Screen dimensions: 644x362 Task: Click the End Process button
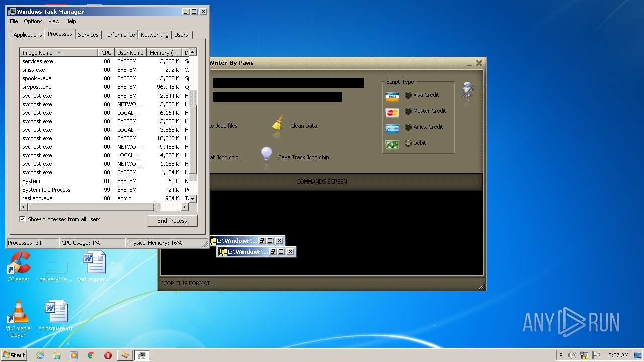click(x=172, y=221)
